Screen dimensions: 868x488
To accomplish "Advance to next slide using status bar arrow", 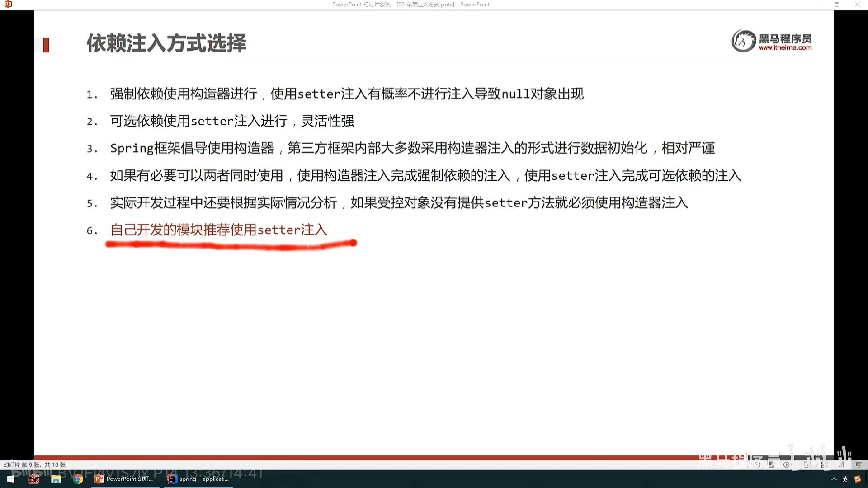I will pos(787,465).
